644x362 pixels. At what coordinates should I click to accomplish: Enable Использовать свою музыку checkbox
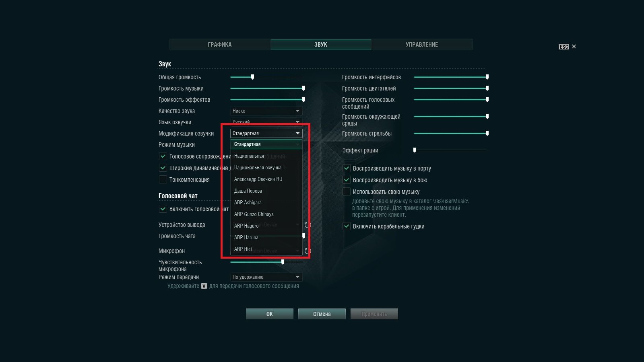347,191
